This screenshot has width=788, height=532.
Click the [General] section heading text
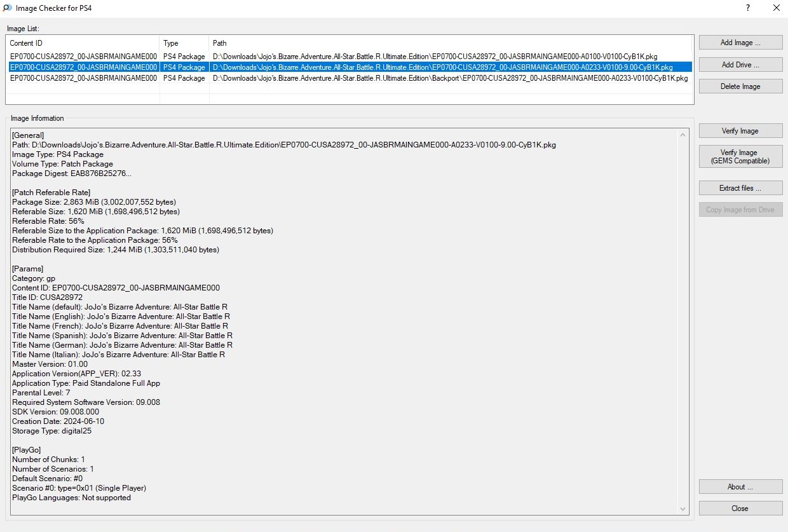28,135
